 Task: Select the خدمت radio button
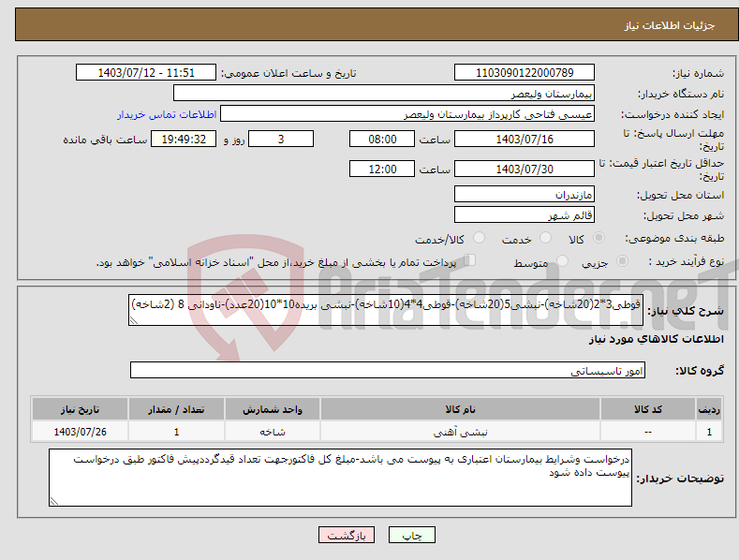pos(545,238)
